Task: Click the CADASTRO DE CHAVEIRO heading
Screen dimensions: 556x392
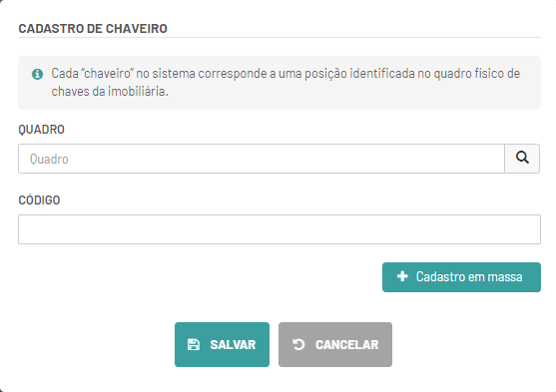Action: (93, 29)
